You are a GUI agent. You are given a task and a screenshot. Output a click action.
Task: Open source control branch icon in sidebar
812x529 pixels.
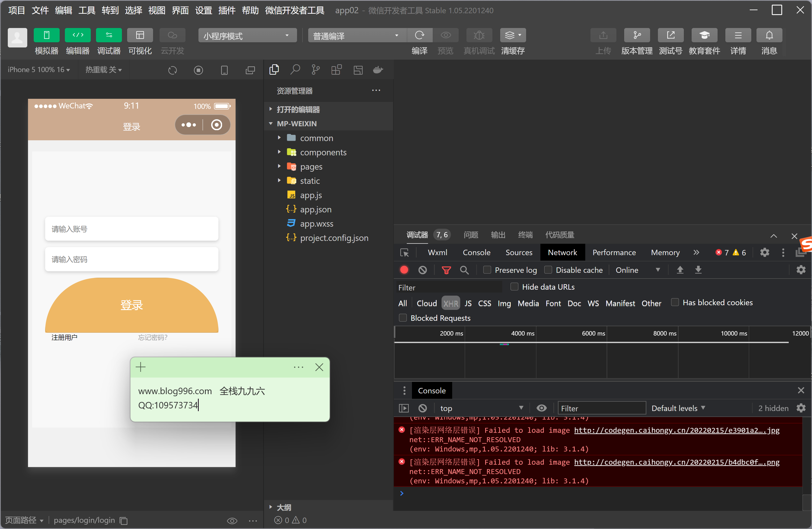click(315, 70)
